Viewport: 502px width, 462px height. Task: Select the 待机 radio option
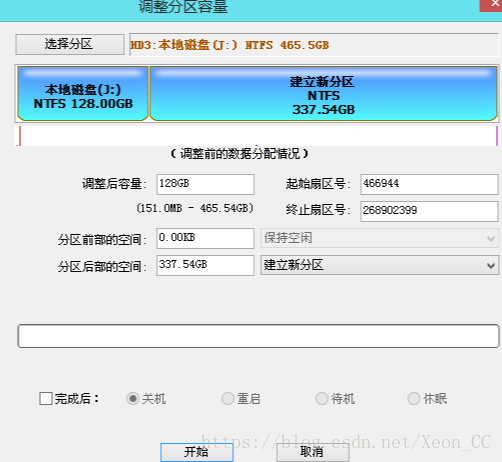click(322, 398)
